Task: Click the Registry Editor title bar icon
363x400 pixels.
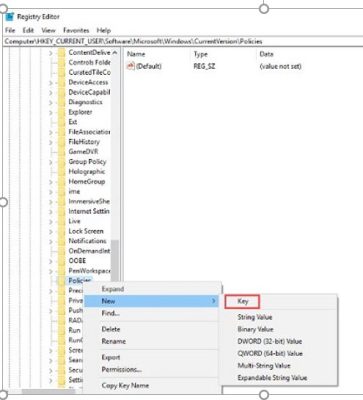Action: (x=10, y=17)
